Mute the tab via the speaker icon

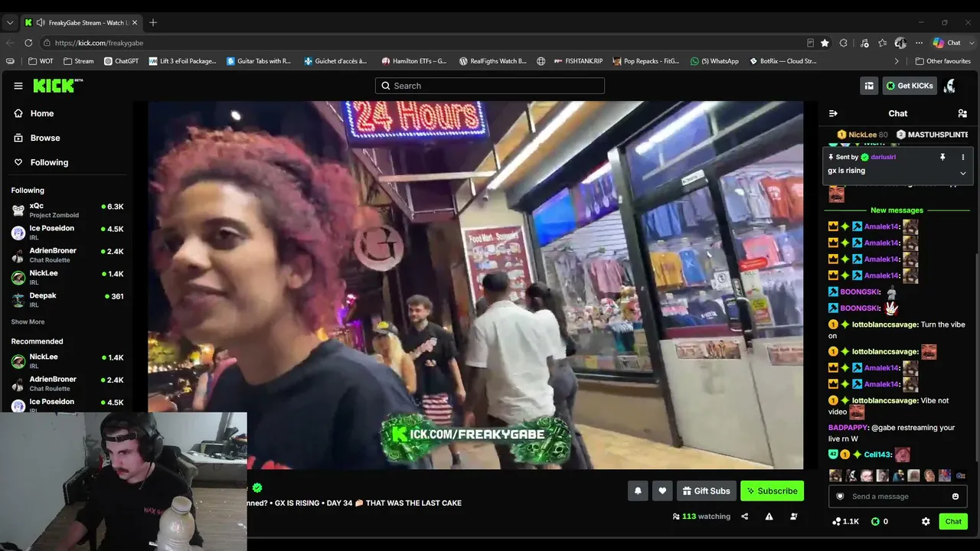click(x=40, y=23)
